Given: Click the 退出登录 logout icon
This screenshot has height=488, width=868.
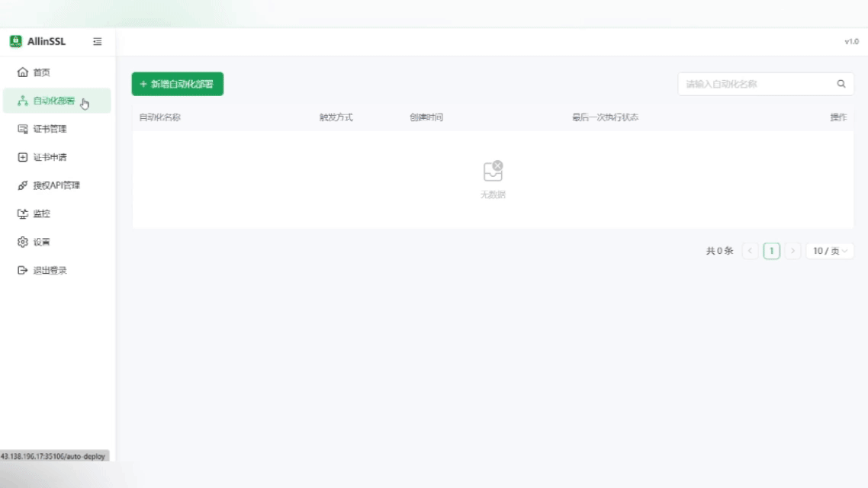Looking at the screenshot, I should 22,270.
